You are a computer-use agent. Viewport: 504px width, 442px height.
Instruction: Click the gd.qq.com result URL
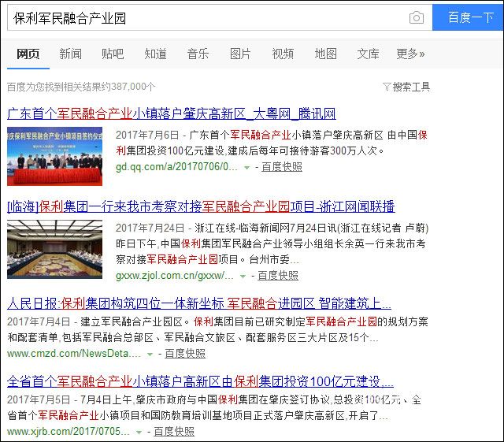176,166
